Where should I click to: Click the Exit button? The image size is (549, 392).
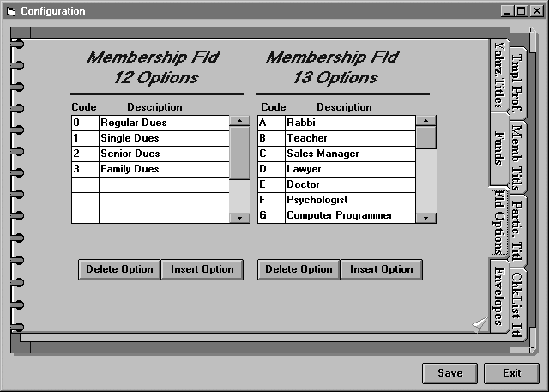[511, 373]
